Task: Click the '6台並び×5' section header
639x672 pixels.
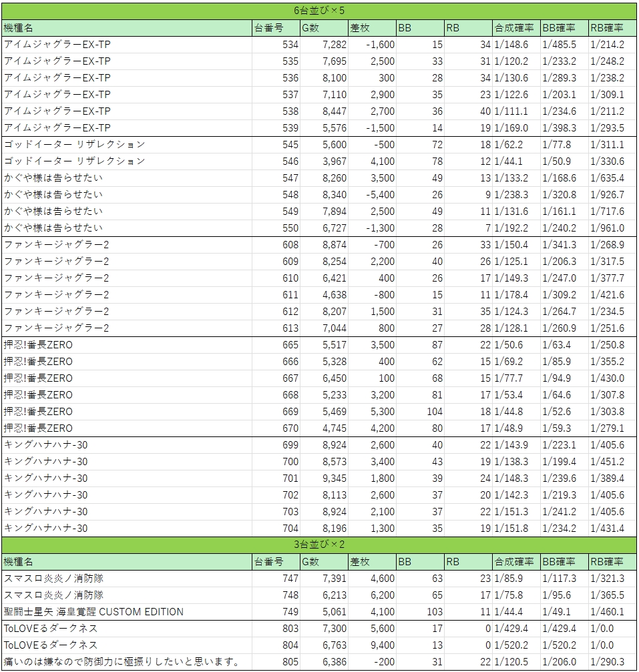Action: coord(319,11)
